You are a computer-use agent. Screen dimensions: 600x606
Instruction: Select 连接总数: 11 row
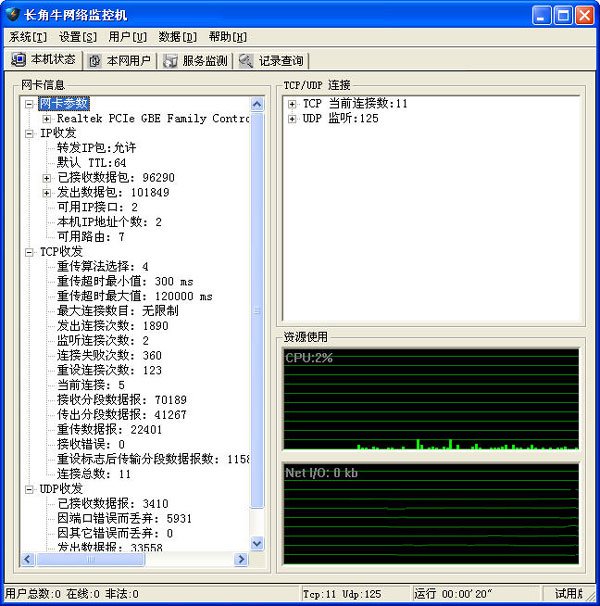(x=94, y=474)
